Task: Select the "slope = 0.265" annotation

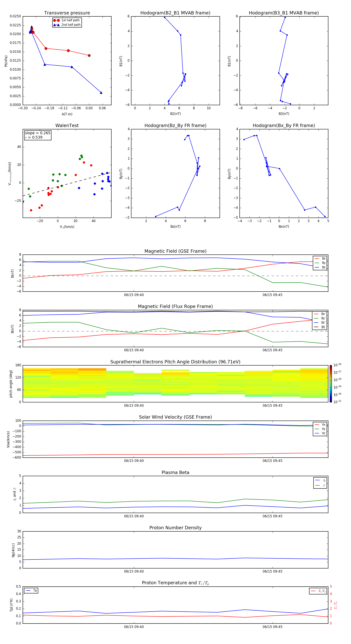Action: [x=37, y=133]
